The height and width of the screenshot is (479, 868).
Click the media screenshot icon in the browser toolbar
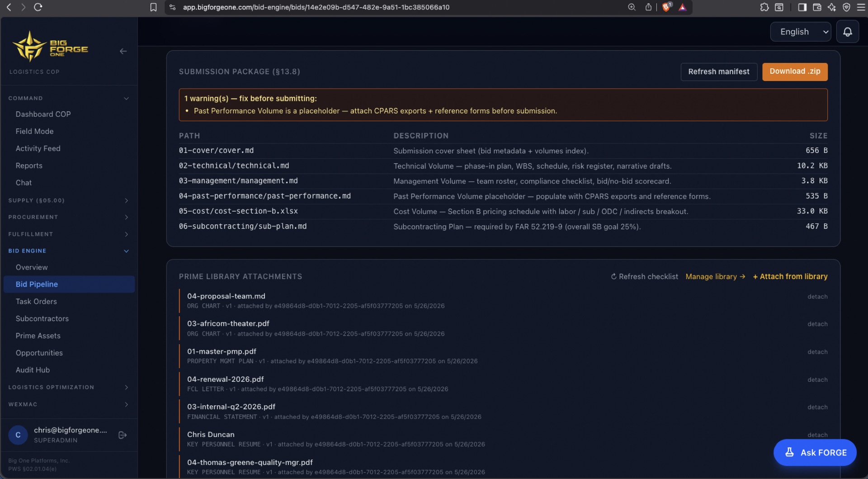pyautogui.click(x=779, y=7)
